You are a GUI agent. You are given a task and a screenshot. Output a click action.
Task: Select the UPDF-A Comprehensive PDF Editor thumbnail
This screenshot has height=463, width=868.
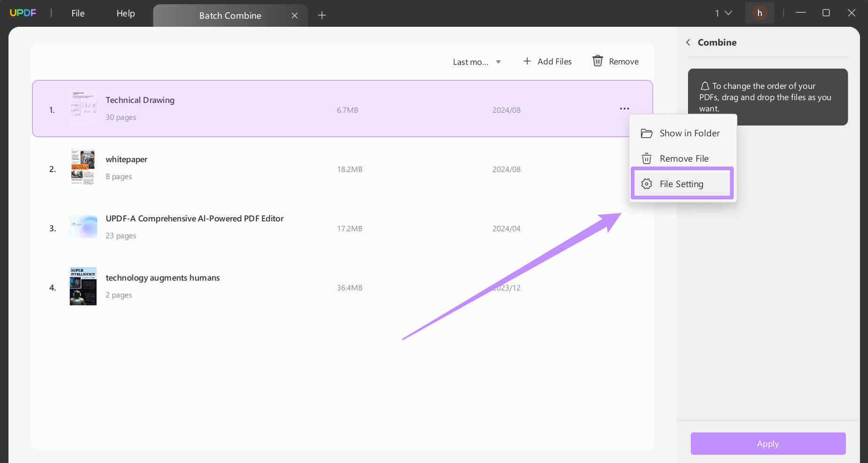point(83,227)
